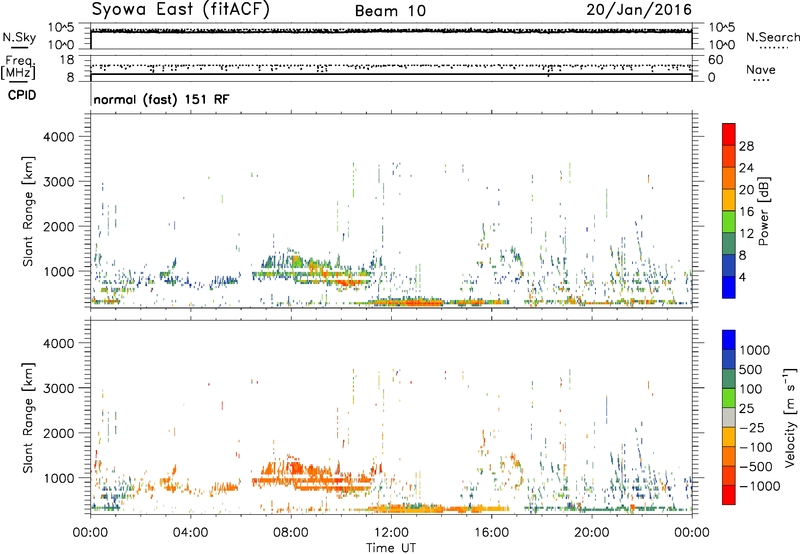Click the "20:00" time tick label
800x554 pixels.
click(x=591, y=533)
